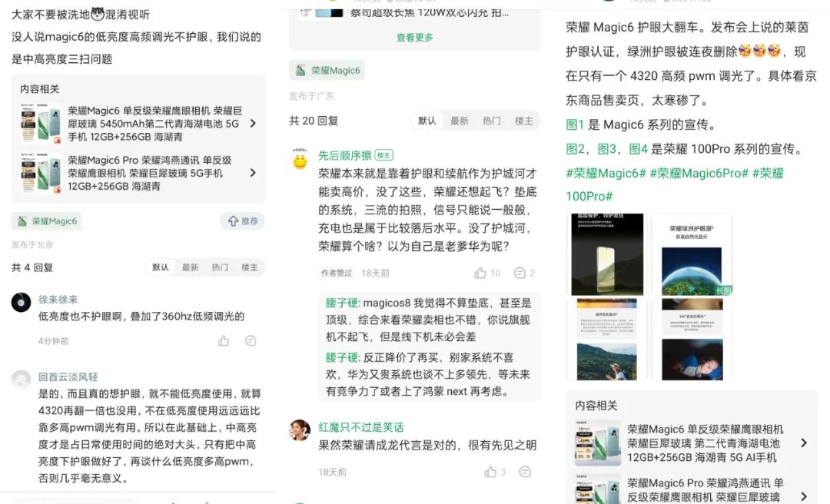Image resolution: width=830 pixels, height=504 pixels.
Task: View the sleeping person image thumbnail
Action: click(692, 340)
